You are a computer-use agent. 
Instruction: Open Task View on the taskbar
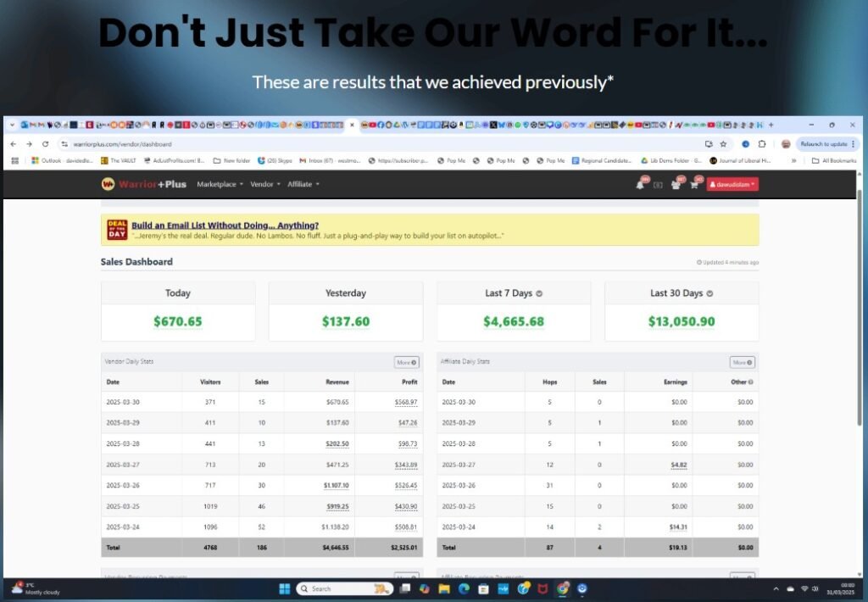[405, 588]
